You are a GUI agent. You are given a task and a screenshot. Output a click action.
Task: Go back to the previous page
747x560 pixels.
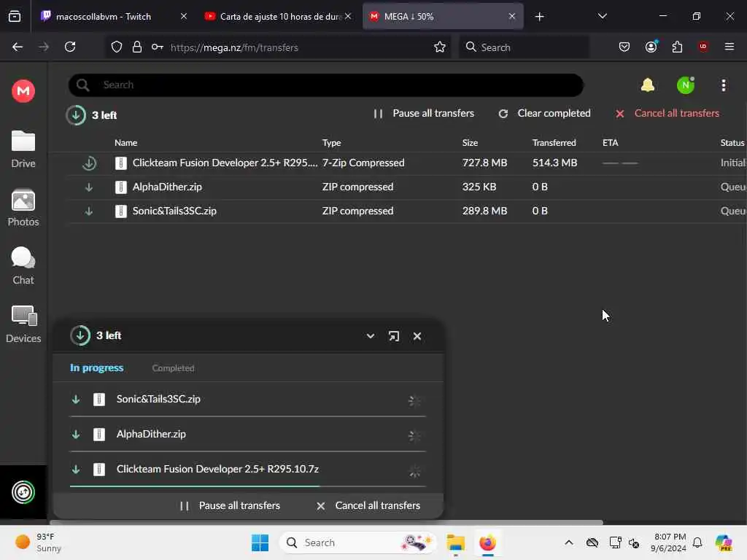18,47
